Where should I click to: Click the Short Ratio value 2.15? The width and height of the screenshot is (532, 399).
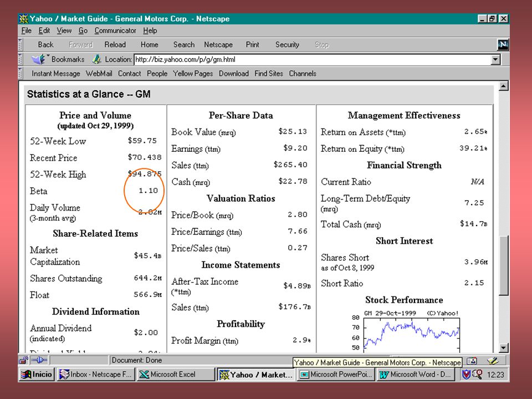474,283
